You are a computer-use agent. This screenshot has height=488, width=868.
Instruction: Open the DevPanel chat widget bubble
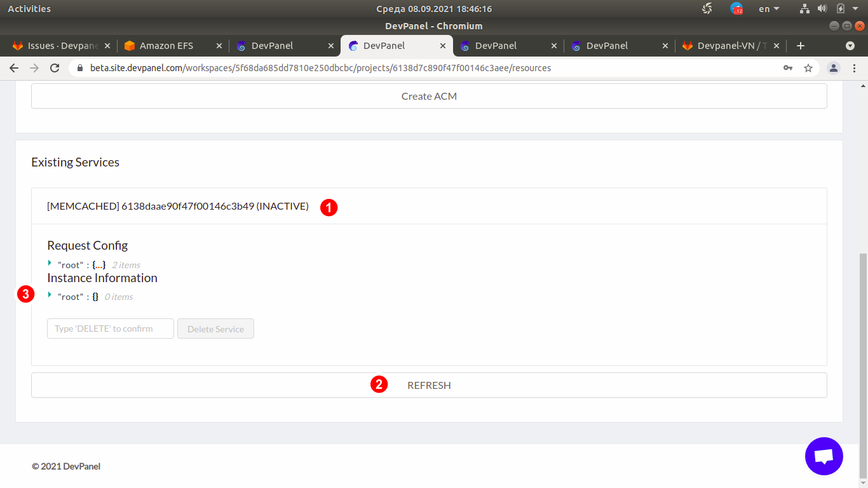pyautogui.click(x=824, y=456)
